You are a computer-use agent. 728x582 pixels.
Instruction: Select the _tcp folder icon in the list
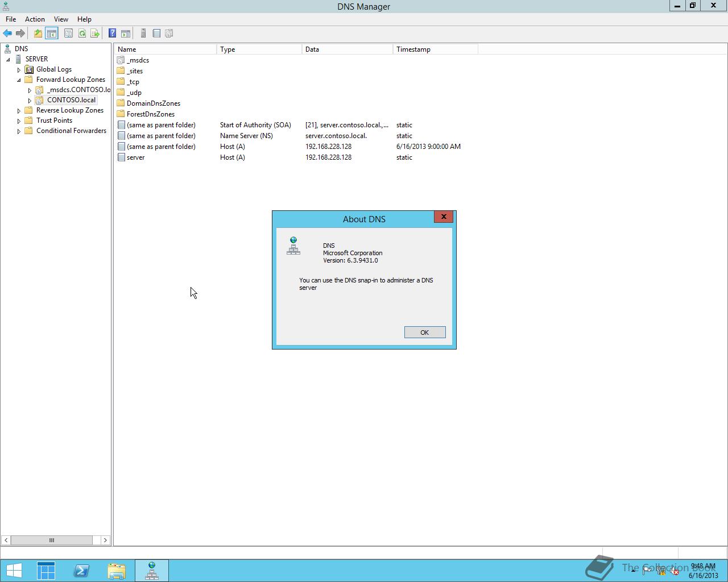(x=121, y=82)
